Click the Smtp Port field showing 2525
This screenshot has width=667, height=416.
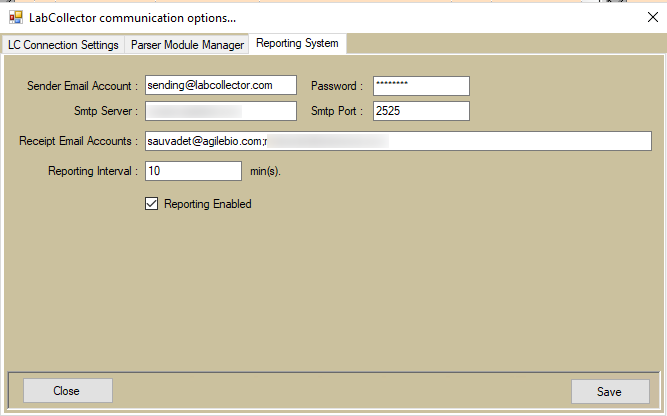[x=421, y=111]
